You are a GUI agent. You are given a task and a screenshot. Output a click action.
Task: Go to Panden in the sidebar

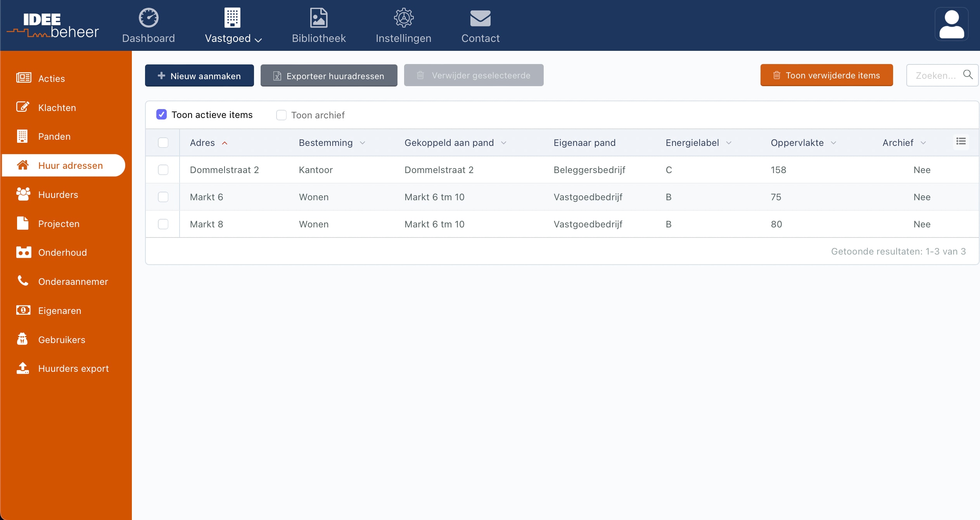(x=54, y=137)
